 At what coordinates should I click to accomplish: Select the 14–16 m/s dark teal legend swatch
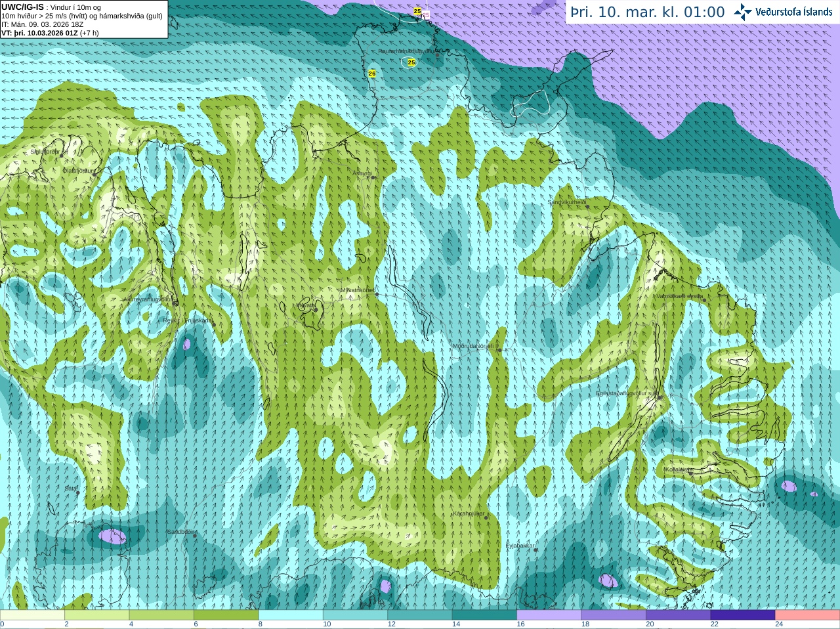click(x=485, y=615)
